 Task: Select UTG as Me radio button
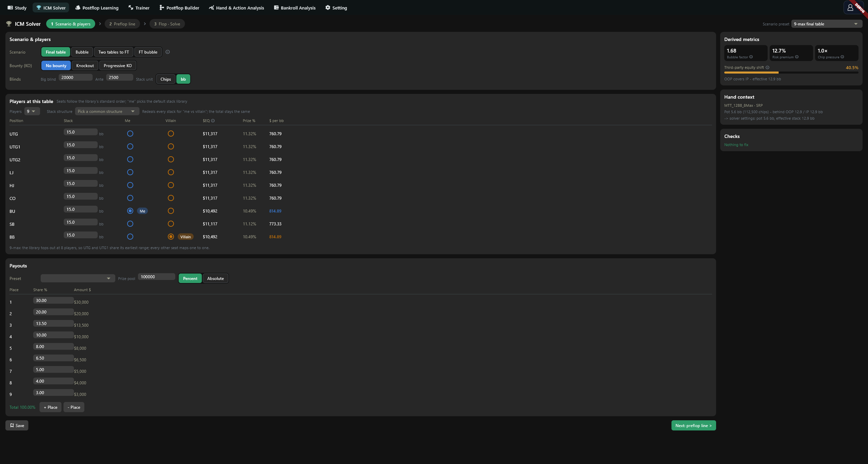tap(130, 134)
